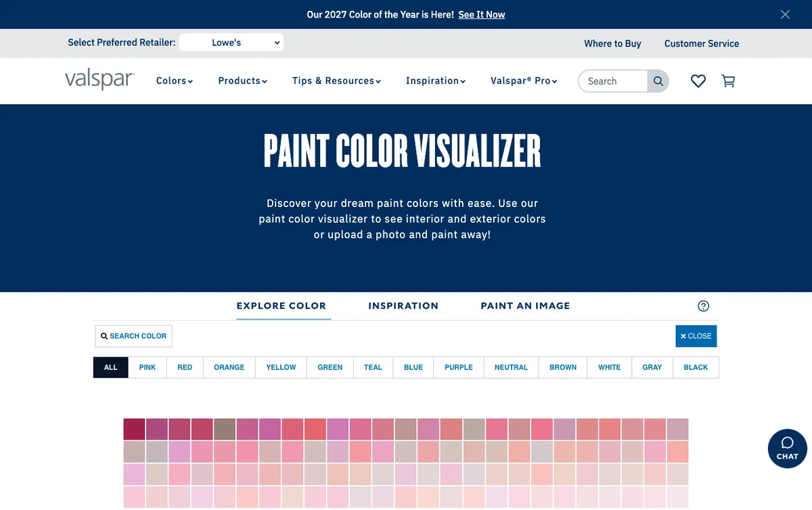Filter colors by GREEN
The height and width of the screenshot is (510, 812).
click(330, 367)
